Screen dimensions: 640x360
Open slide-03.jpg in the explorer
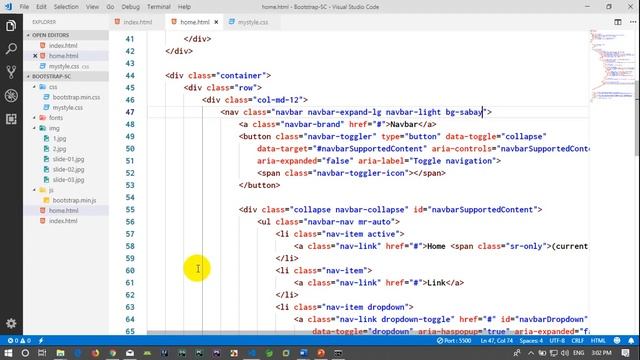pos(68,180)
